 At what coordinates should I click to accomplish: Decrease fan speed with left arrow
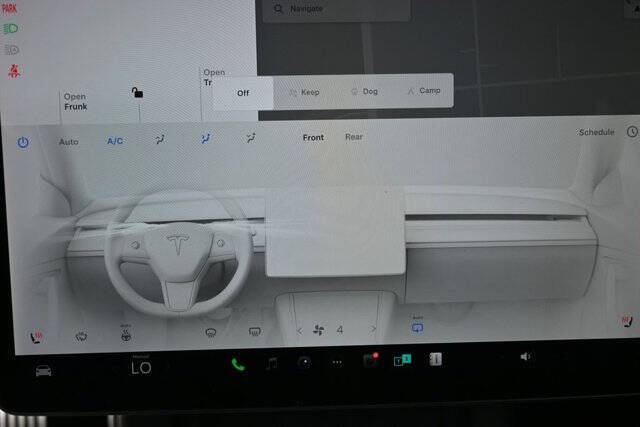[300, 331]
